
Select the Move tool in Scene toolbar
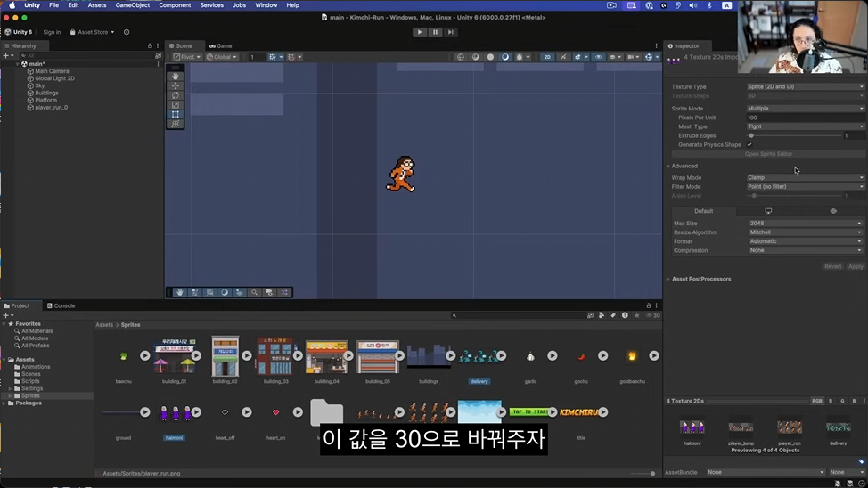click(176, 85)
